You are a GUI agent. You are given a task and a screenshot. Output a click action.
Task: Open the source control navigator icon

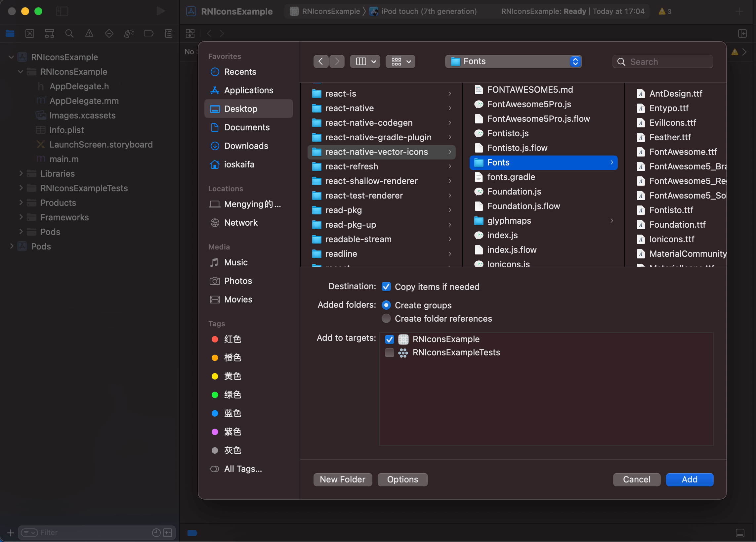click(x=30, y=33)
